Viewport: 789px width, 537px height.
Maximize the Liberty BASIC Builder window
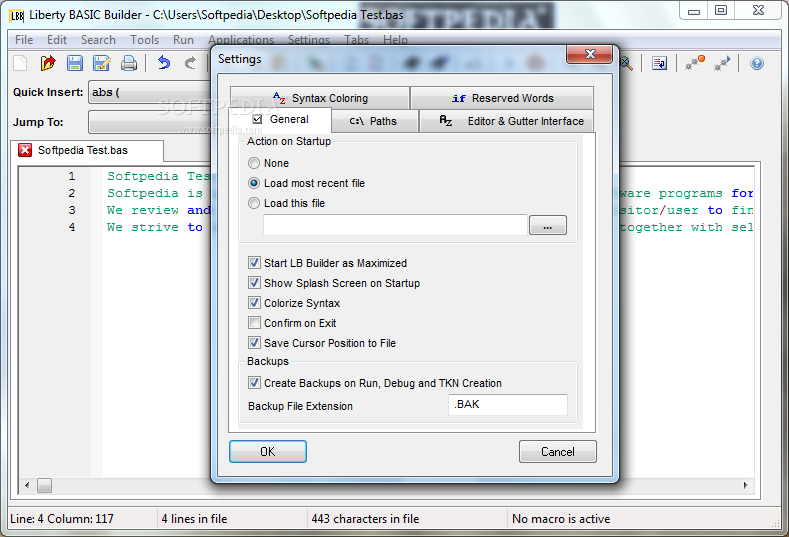(721, 10)
